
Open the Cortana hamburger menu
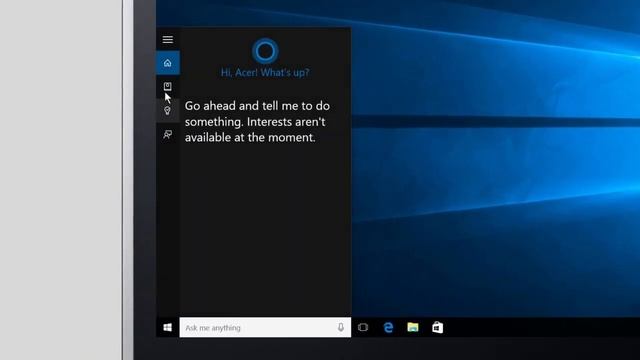tap(168, 40)
